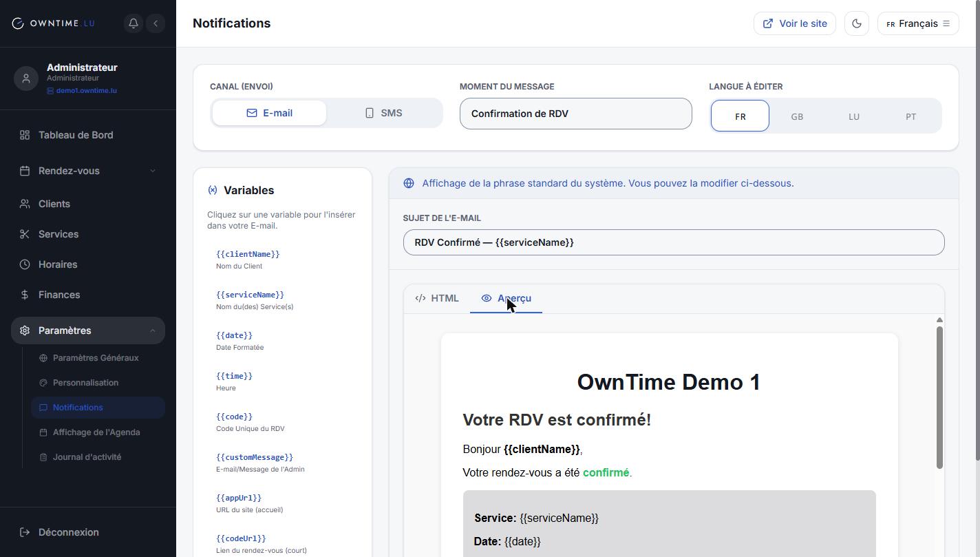Viewport: 980px width, 557px height.
Task: Click the Finances dollar icon
Action: pos(25,295)
